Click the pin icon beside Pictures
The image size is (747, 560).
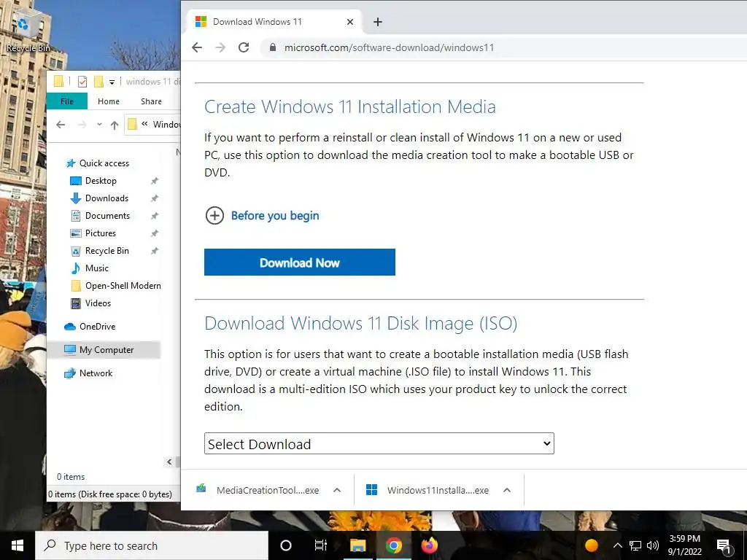(155, 233)
